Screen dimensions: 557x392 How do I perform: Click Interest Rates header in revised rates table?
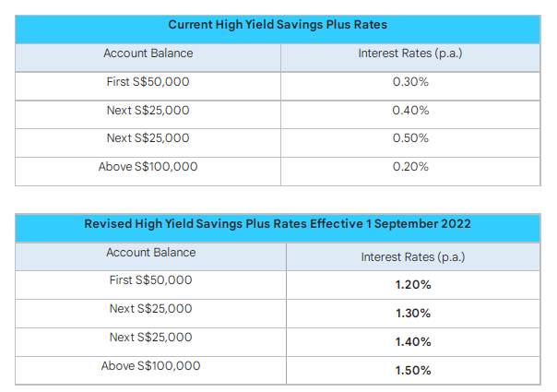pyautogui.click(x=413, y=256)
